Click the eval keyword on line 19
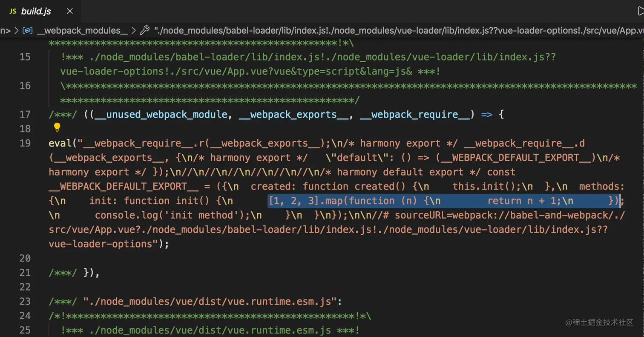644x337 pixels. pos(60,143)
